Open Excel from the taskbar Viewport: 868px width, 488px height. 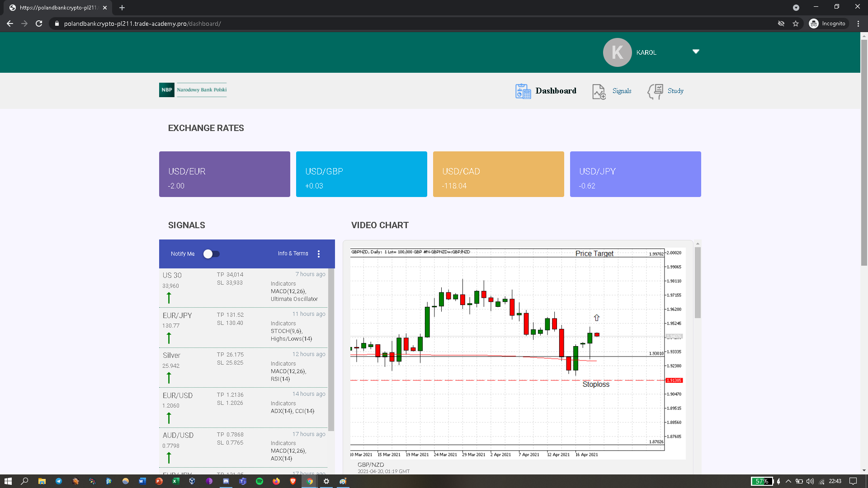[175, 481]
